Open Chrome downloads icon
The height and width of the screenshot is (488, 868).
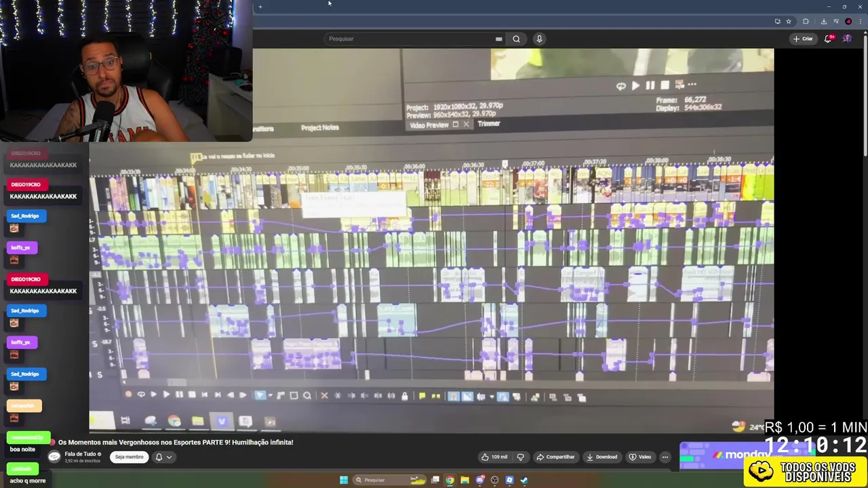(x=824, y=21)
